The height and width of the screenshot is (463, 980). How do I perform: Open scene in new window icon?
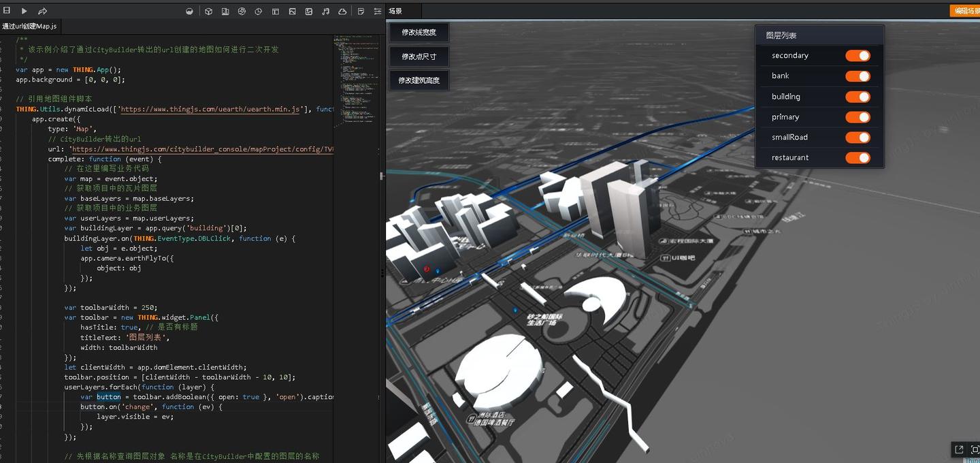pos(958,449)
